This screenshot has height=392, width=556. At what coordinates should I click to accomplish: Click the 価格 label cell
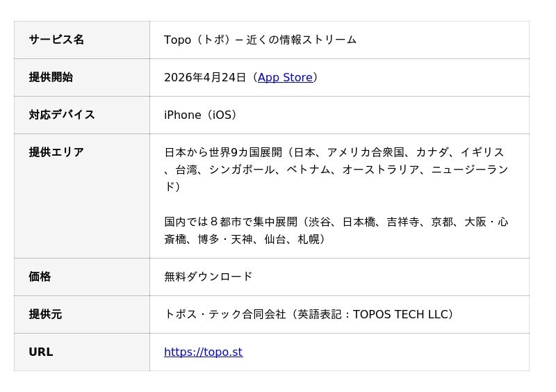click(40, 277)
